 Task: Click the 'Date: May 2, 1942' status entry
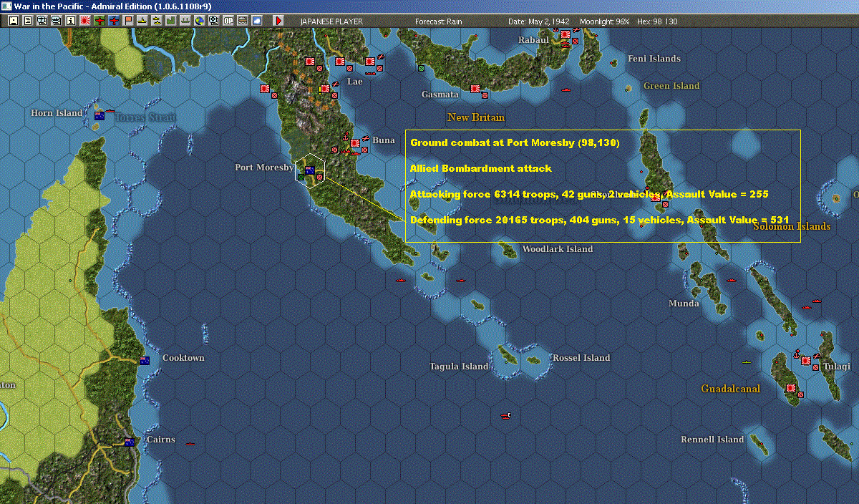[x=539, y=21]
